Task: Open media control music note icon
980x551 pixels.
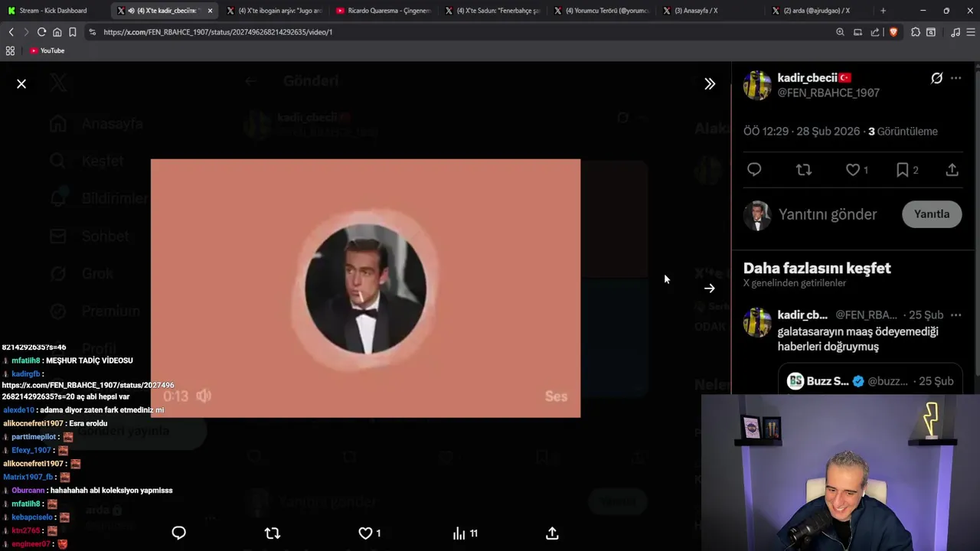Action: coord(955,32)
